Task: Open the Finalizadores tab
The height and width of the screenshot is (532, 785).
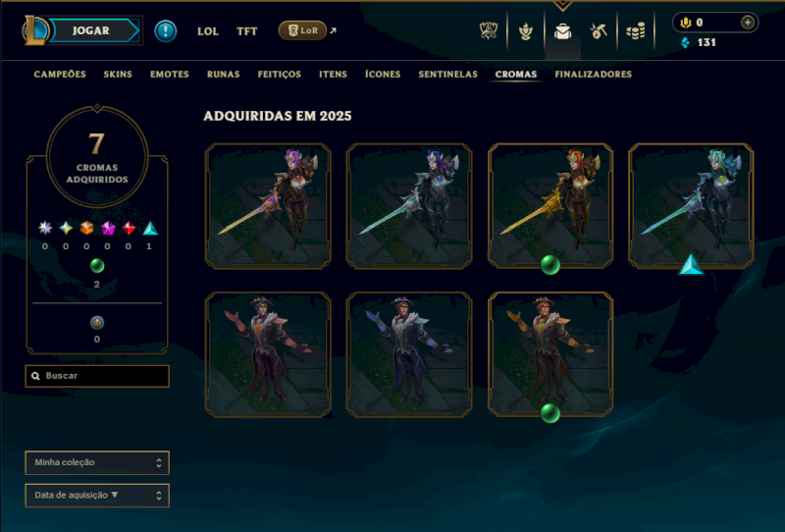Action: [594, 75]
